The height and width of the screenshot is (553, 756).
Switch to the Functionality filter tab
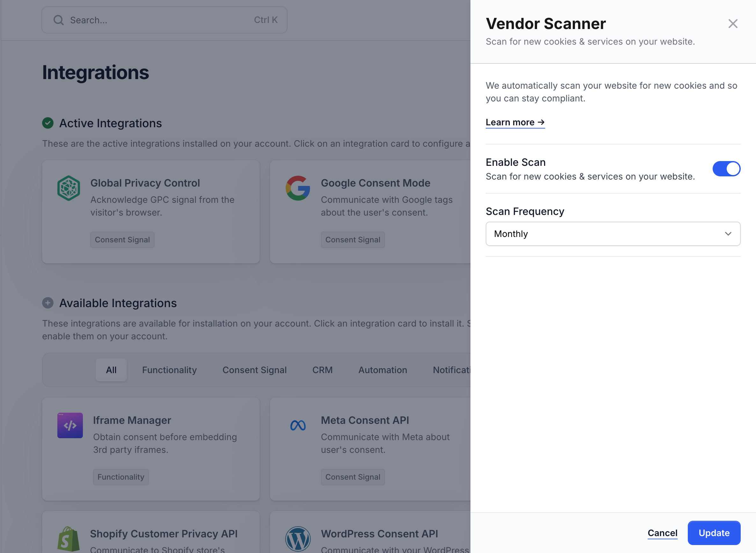[169, 370]
